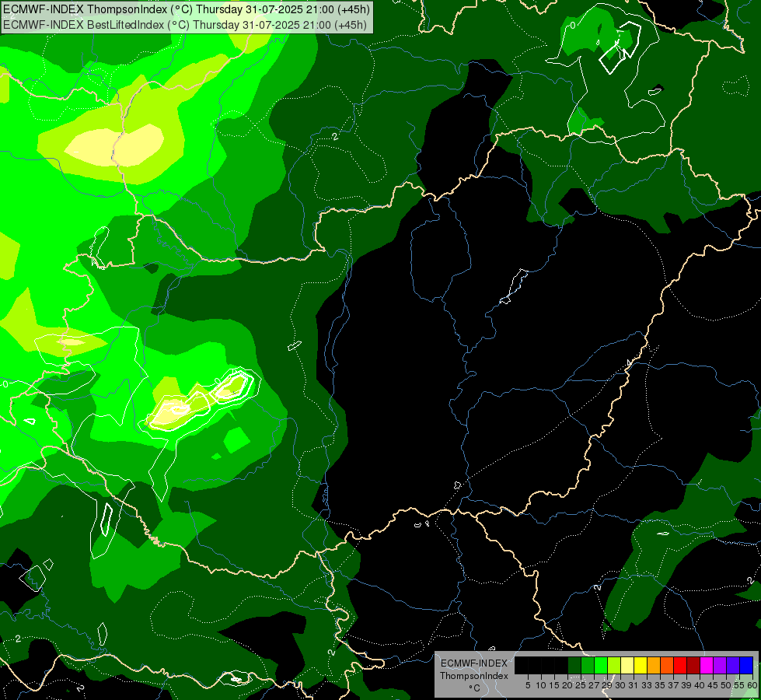761x700 pixels.
Task: Click the ECMWF-INDEX BestLiftedIndex header line
Action: (x=185, y=24)
